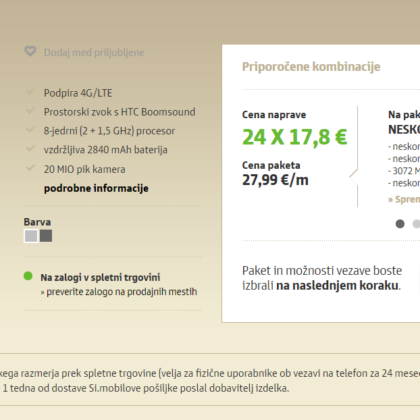Click 'Prostorski zvok s HTC Boomsound' text
The image size is (420, 420).
(x=120, y=112)
